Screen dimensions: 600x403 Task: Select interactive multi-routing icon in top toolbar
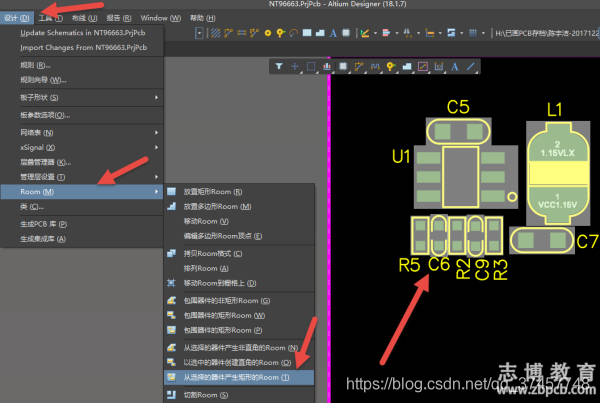click(241, 33)
